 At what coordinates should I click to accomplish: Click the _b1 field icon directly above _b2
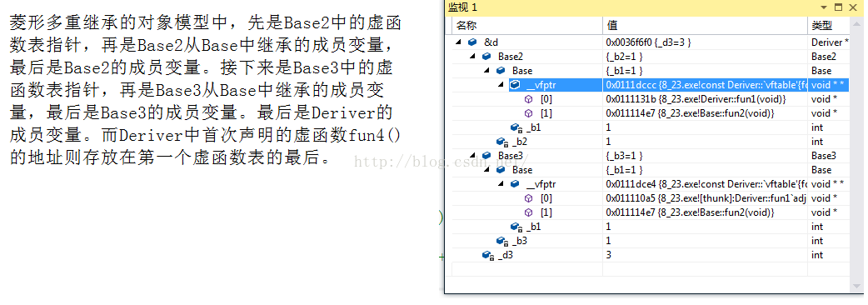[516, 127]
